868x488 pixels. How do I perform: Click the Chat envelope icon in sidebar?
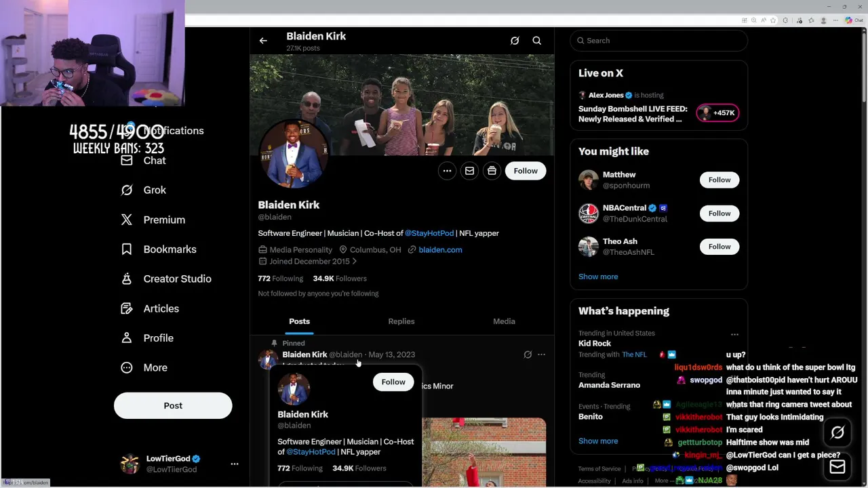[127, 161]
